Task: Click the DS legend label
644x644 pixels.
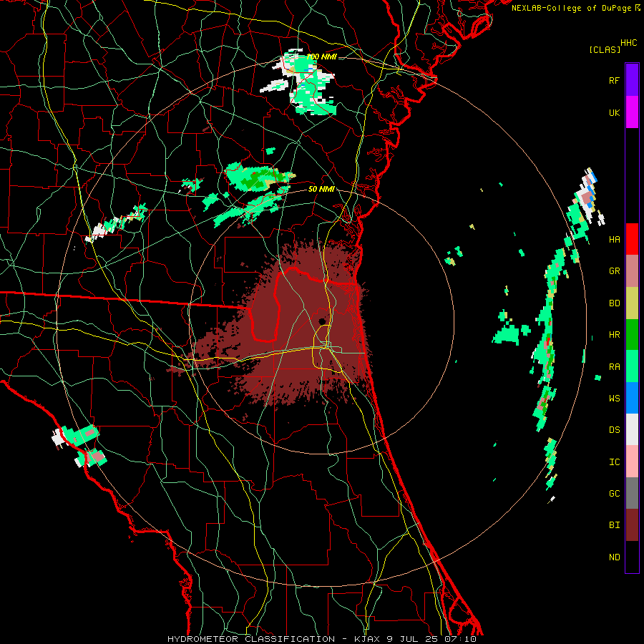Action: click(614, 429)
